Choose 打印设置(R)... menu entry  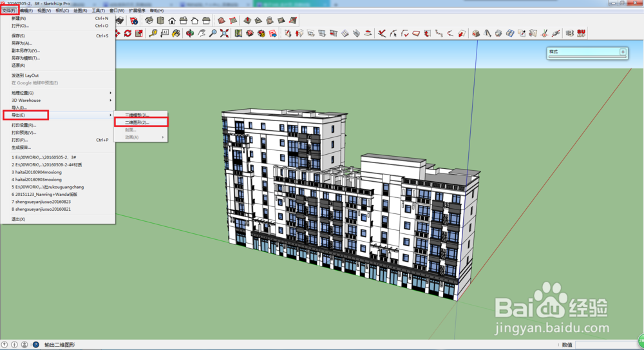point(57,125)
